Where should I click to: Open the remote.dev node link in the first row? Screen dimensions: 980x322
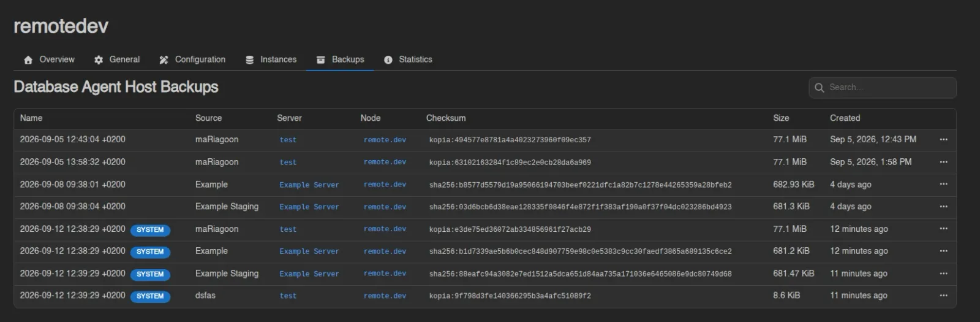[x=385, y=140]
